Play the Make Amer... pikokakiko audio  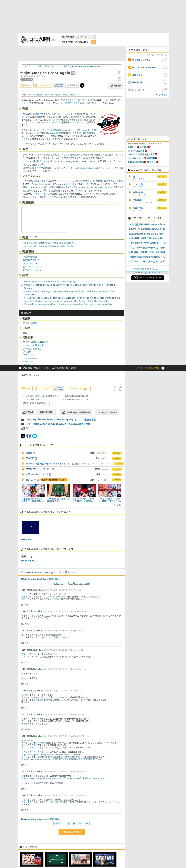tap(23, 557)
